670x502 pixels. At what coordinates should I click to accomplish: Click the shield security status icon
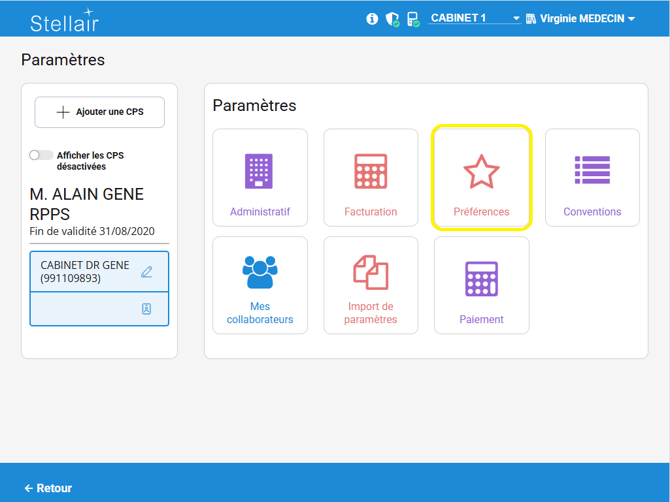pos(393,19)
